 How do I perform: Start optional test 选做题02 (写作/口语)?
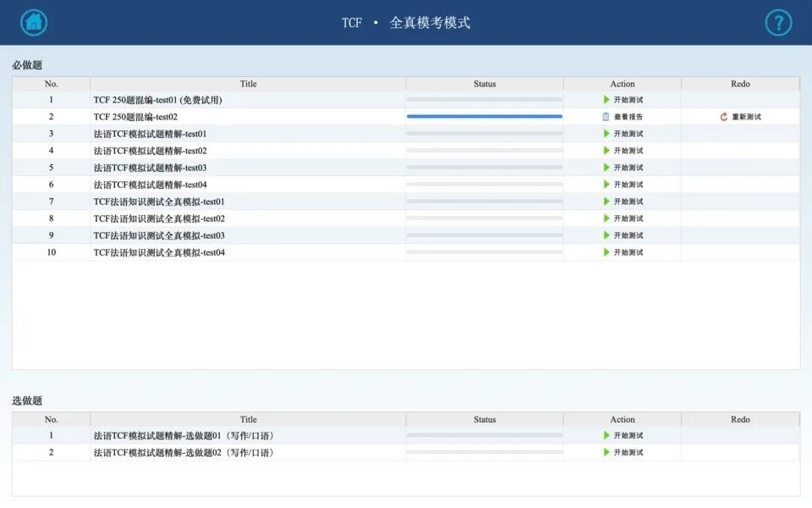point(623,452)
